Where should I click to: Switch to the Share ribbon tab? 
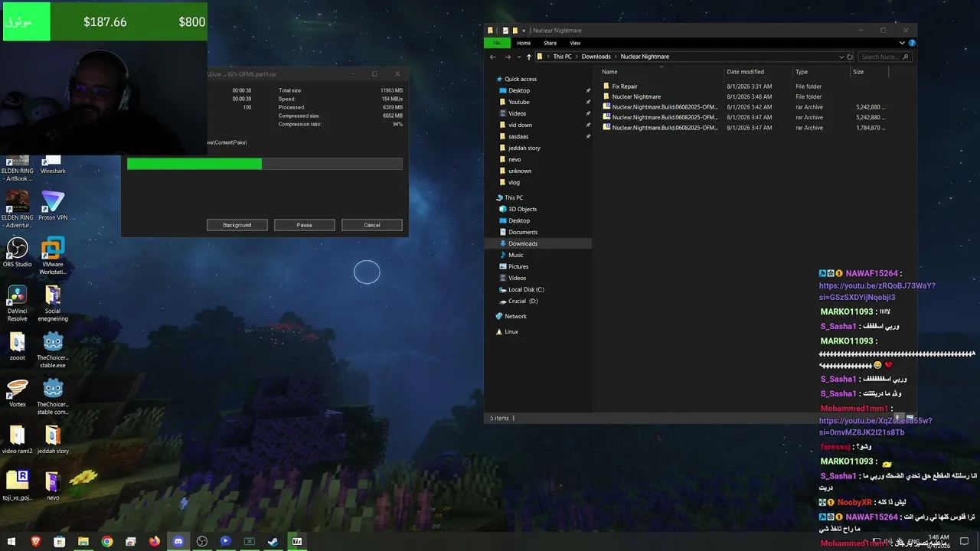[550, 43]
